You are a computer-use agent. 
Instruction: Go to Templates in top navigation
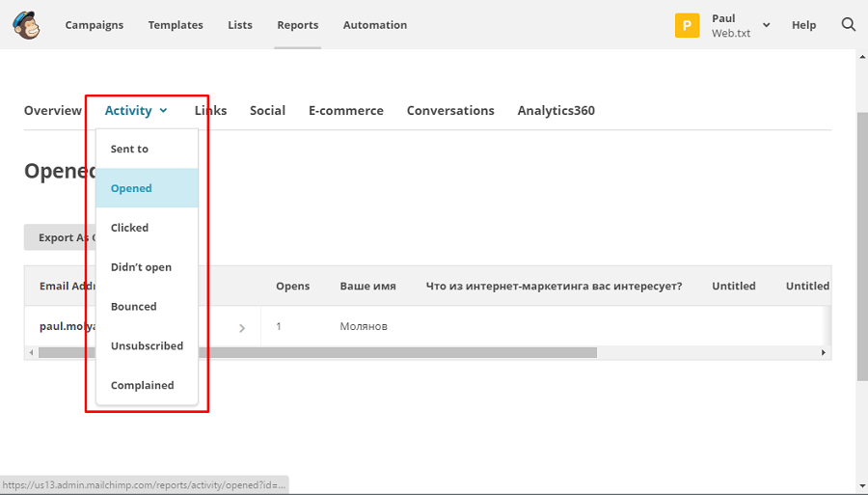pyautogui.click(x=176, y=25)
